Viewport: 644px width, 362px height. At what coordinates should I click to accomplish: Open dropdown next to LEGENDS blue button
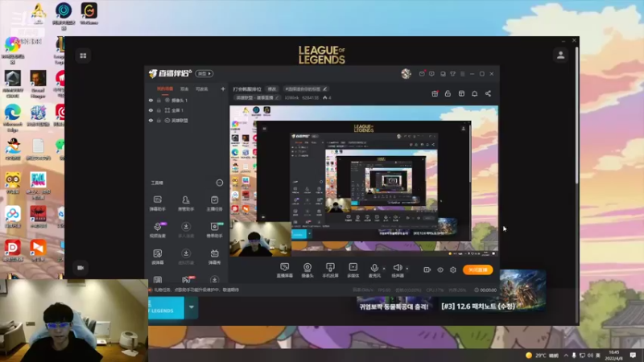192,307
